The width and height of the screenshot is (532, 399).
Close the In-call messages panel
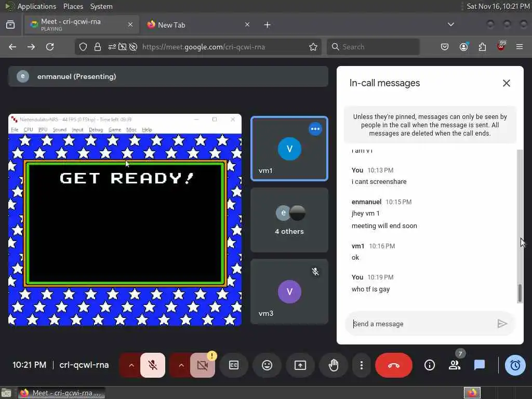coord(506,83)
